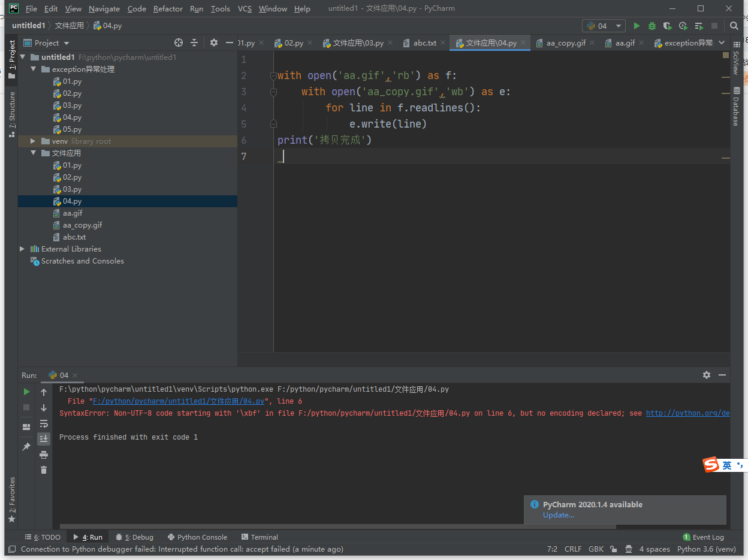
Task: Launch the Profile run icon in top toolbar
Action: pyautogui.click(x=683, y=26)
